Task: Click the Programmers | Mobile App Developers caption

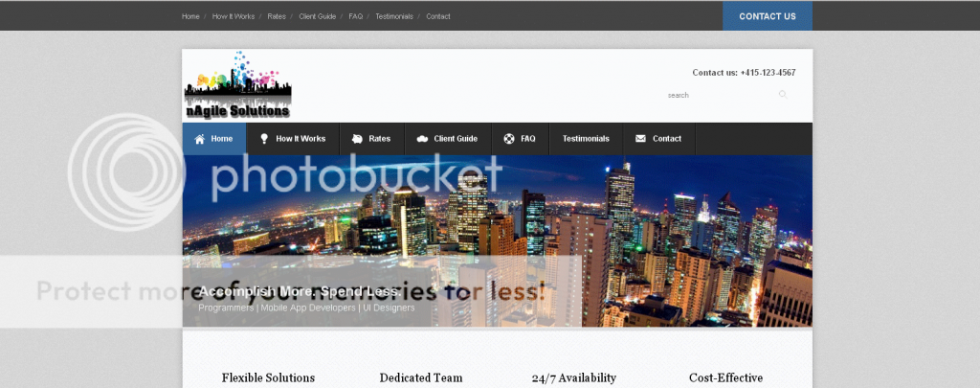Action: [306, 308]
